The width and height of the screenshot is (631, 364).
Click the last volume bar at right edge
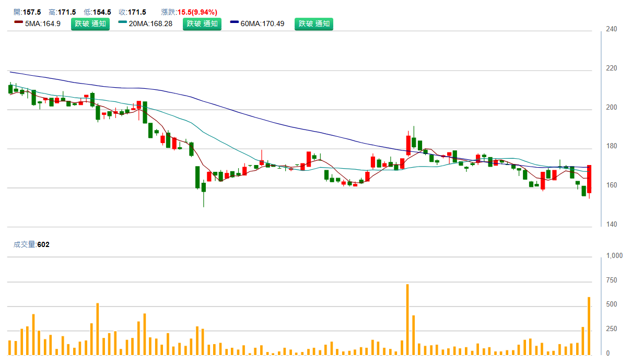click(x=589, y=325)
